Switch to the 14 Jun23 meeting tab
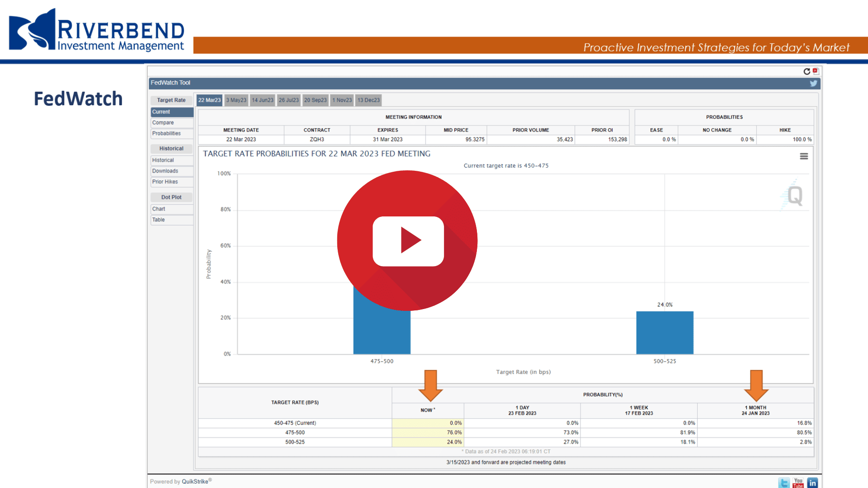Image resolution: width=868 pixels, height=488 pixels. point(263,100)
